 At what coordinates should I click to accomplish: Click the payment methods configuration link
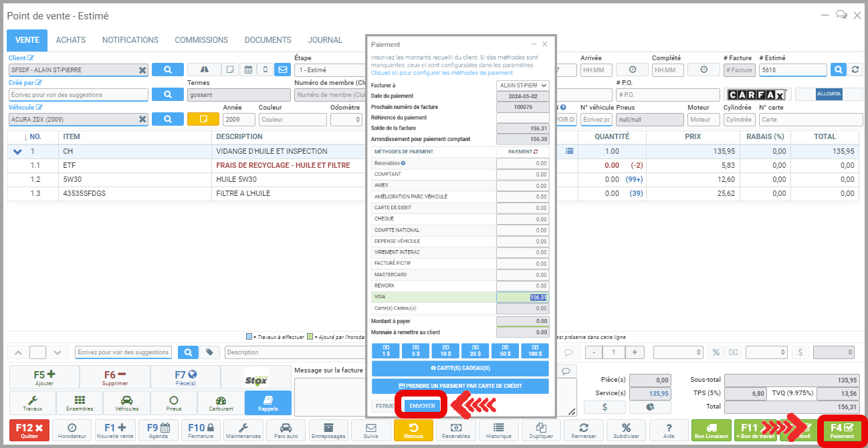441,73
